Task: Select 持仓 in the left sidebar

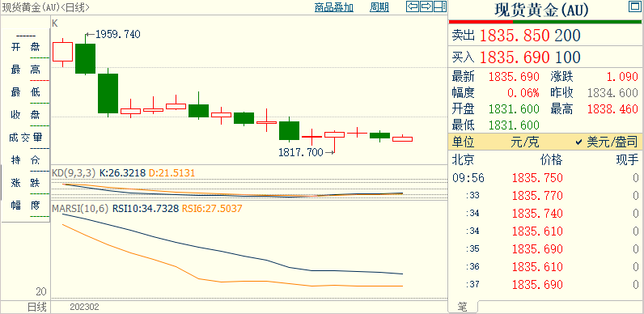Action: tap(25, 160)
